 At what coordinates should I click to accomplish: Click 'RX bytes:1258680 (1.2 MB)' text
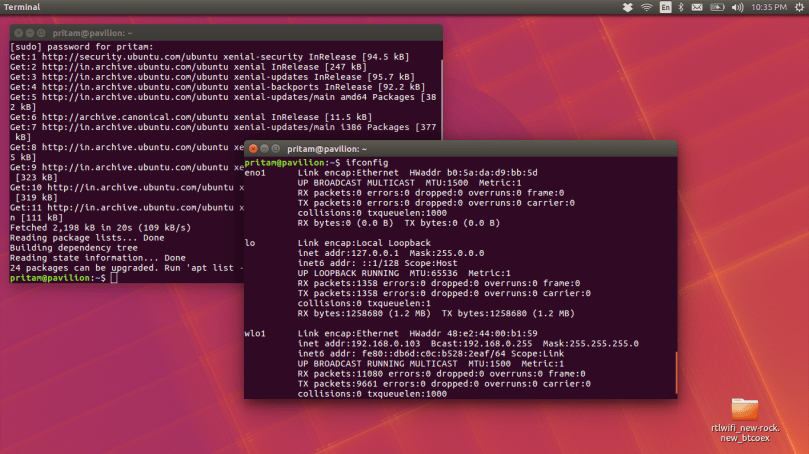click(364, 314)
